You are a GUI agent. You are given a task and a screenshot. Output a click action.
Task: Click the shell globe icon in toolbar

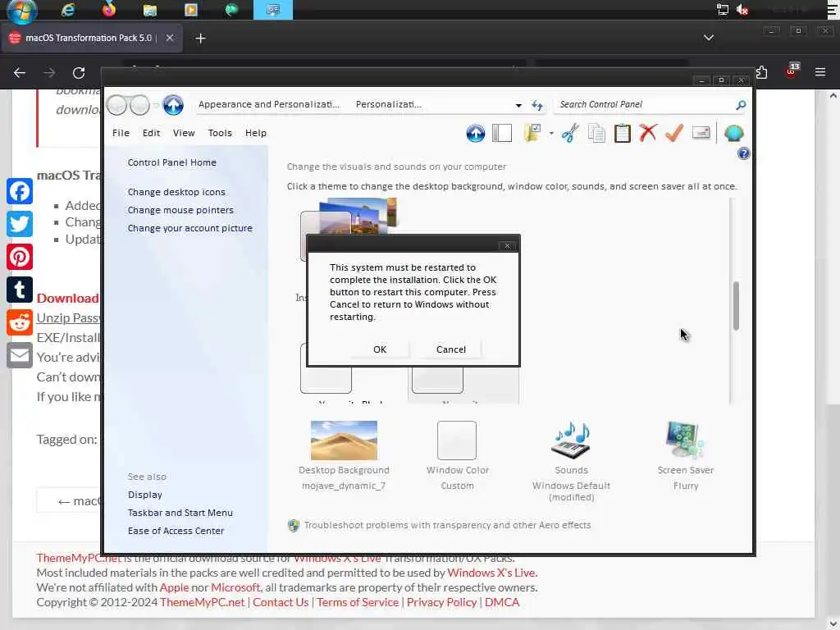click(734, 133)
